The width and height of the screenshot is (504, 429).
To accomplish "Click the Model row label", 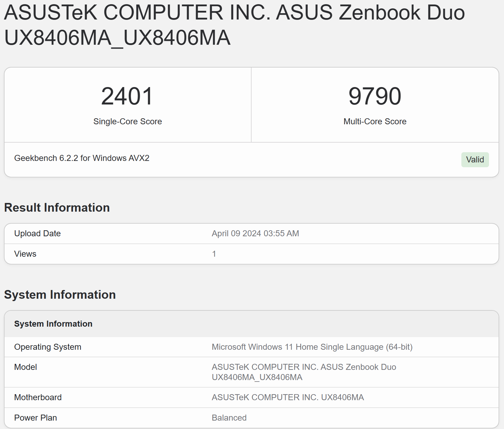I will point(26,367).
